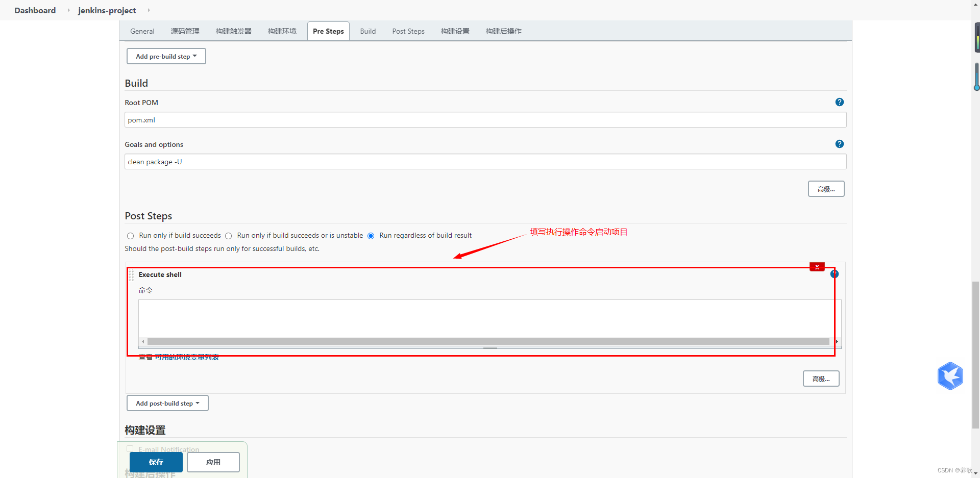This screenshot has width=980, height=478.
Task: Select Run regardless of build result
Action: click(371, 236)
